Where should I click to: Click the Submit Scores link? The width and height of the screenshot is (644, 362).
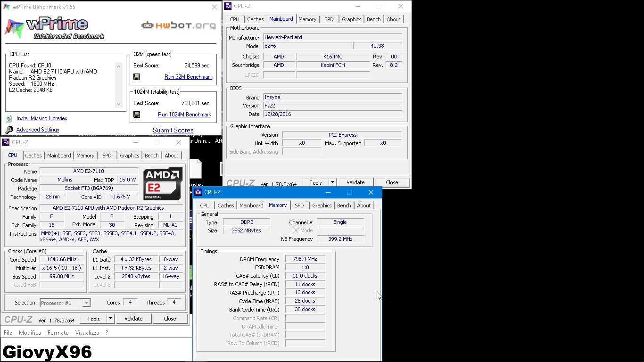(173, 130)
